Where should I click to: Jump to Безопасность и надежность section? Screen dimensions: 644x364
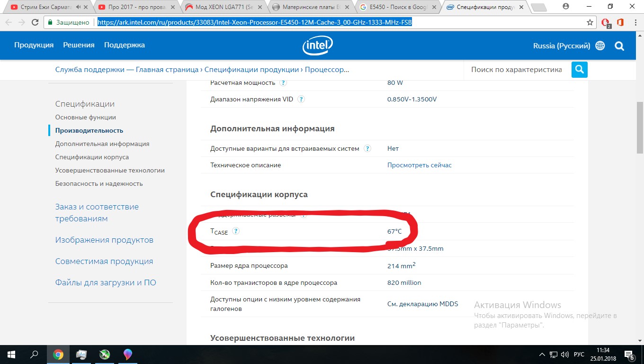point(99,183)
